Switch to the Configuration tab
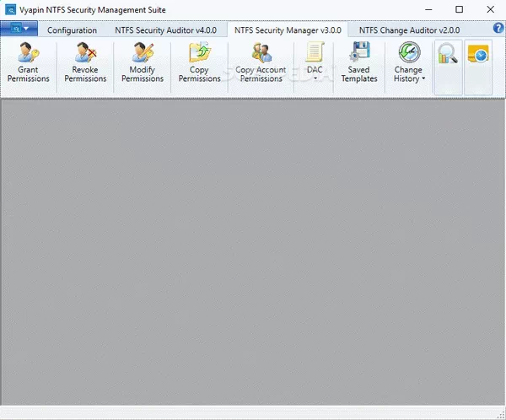Image resolution: width=506 pixels, height=420 pixels. pos(72,30)
